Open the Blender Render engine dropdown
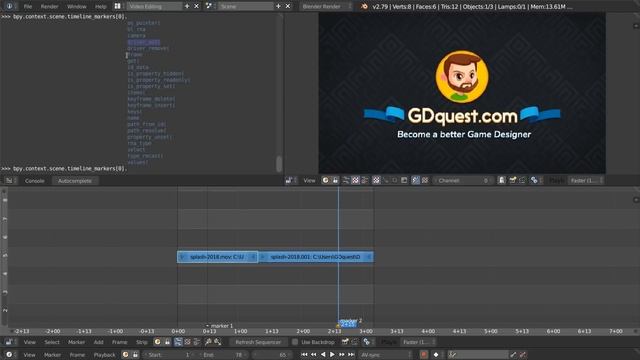 pos(326,7)
